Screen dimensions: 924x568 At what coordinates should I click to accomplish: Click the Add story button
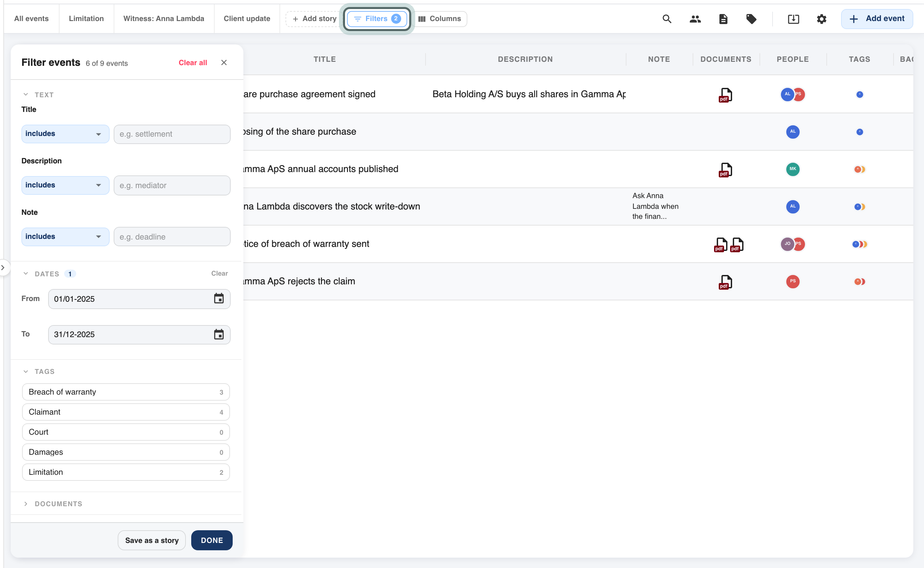(314, 19)
